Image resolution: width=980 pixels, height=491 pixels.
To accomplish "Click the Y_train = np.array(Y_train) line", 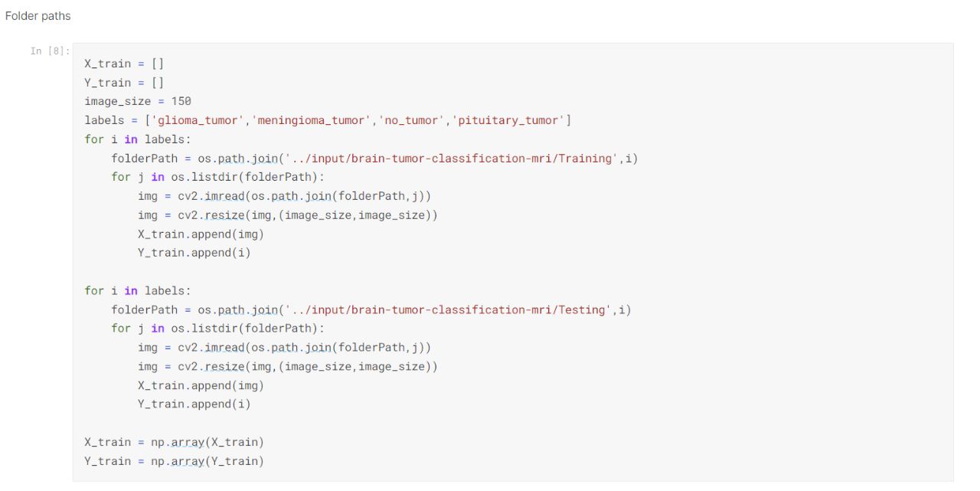I will 174,462.
